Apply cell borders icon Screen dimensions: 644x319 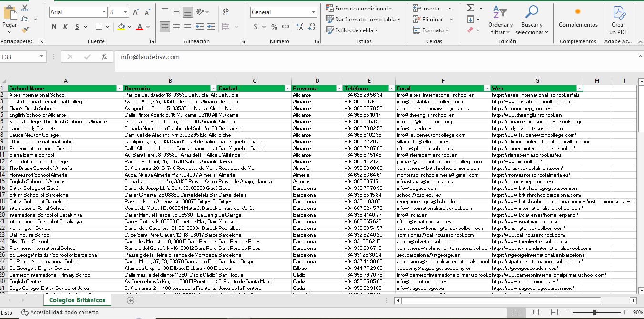(99, 27)
